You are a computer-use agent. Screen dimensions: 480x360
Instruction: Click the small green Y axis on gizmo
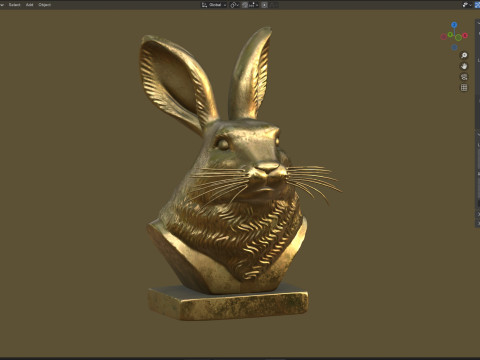click(450, 34)
